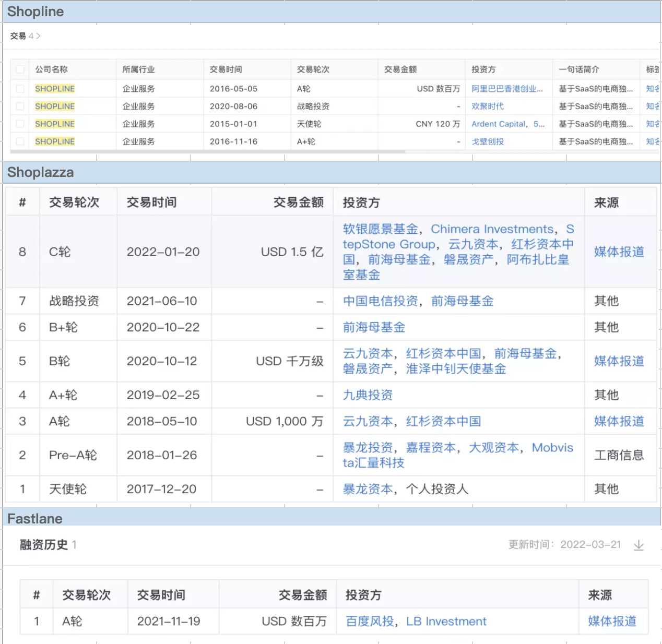Select the Shoplazza section title cell
The image size is (662, 644).
(x=332, y=172)
